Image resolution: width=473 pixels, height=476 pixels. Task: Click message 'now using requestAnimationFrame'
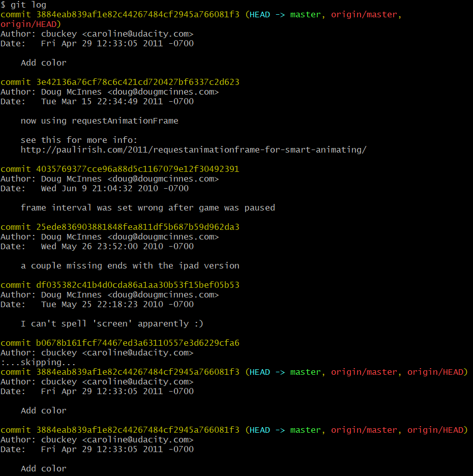pos(100,121)
